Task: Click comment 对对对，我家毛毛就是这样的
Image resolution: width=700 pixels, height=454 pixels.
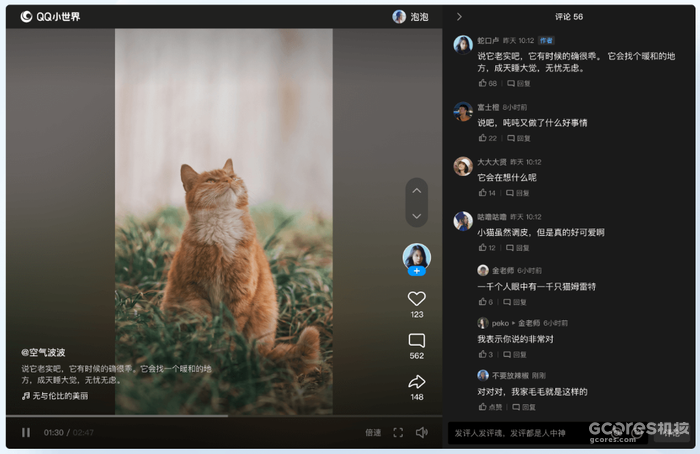Action: coord(532,392)
